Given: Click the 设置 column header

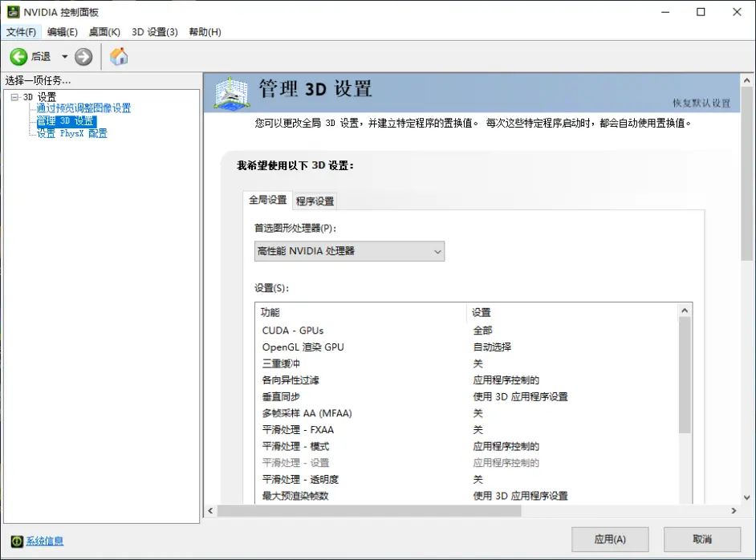Looking at the screenshot, I should point(572,312).
